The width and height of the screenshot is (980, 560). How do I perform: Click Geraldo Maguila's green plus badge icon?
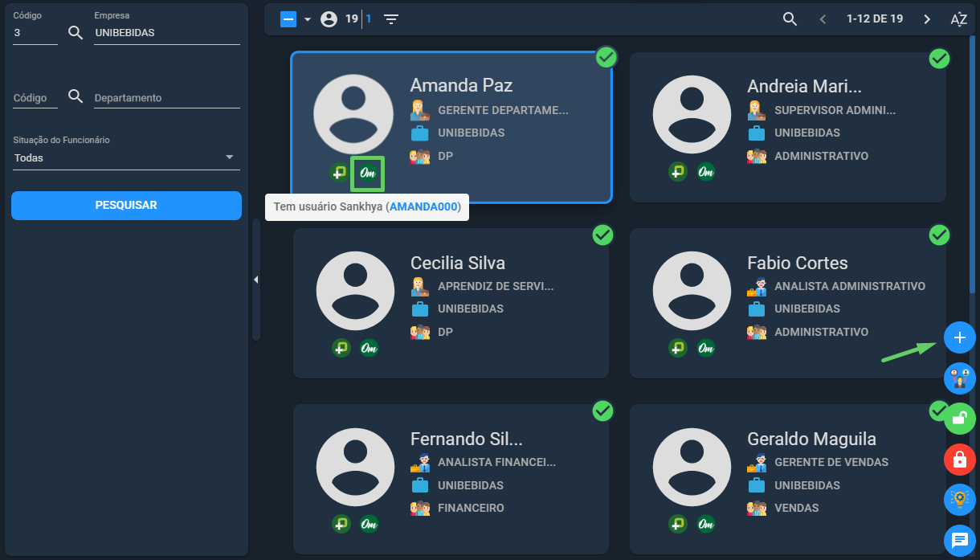(x=678, y=524)
